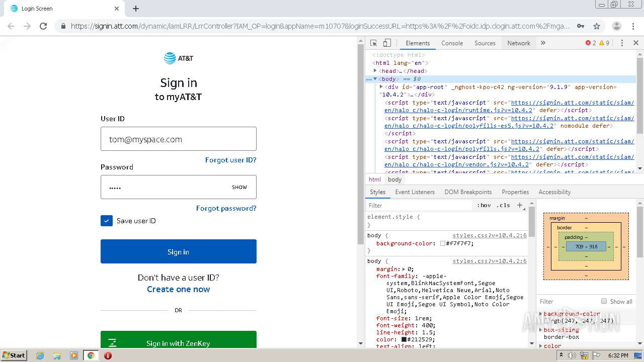Reload the page with refresh icon
This screenshot has width=644, height=362.
[x=43, y=26]
